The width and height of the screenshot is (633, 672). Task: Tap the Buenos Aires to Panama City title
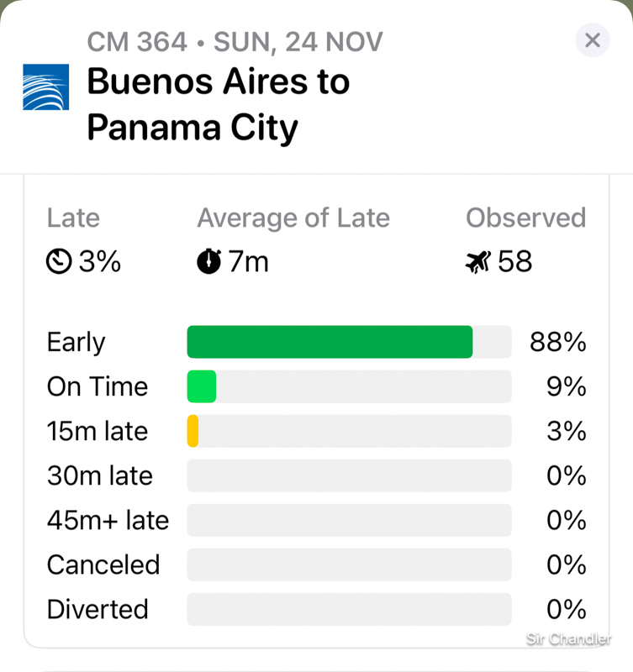218,105
